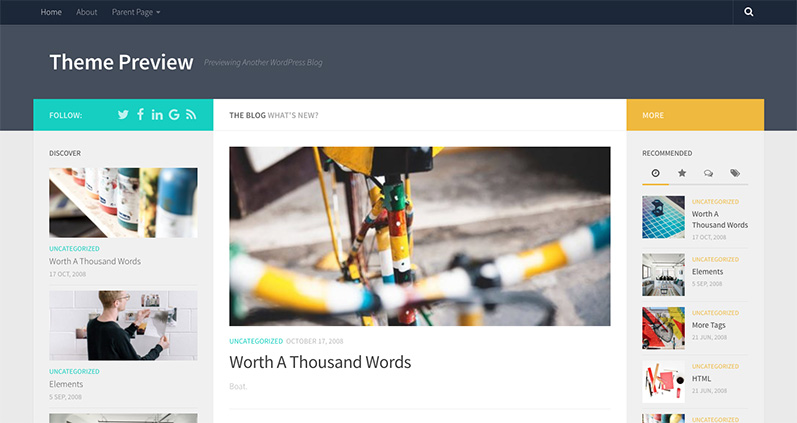Click the HTML post thumbnail

tap(663, 382)
